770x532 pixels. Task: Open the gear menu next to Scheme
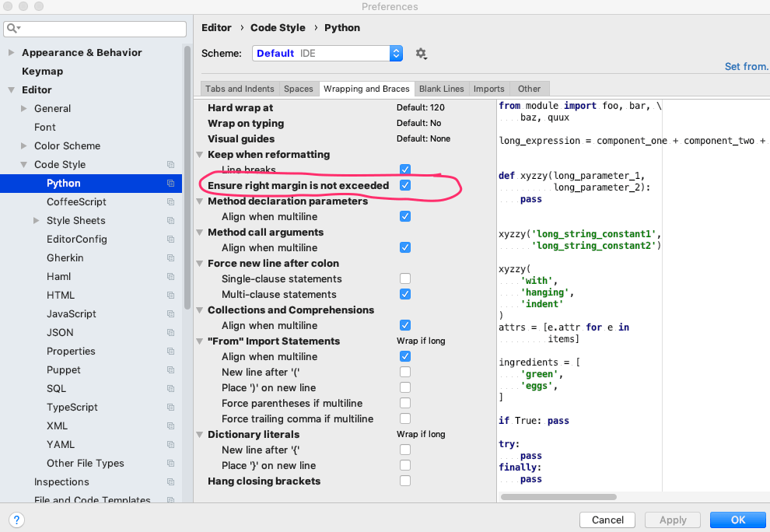coord(421,54)
